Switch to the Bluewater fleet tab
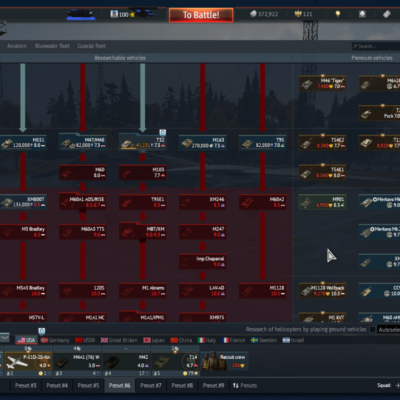Image resolution: width=400 pixels, height=400 pixels. (x=52, y=46)
